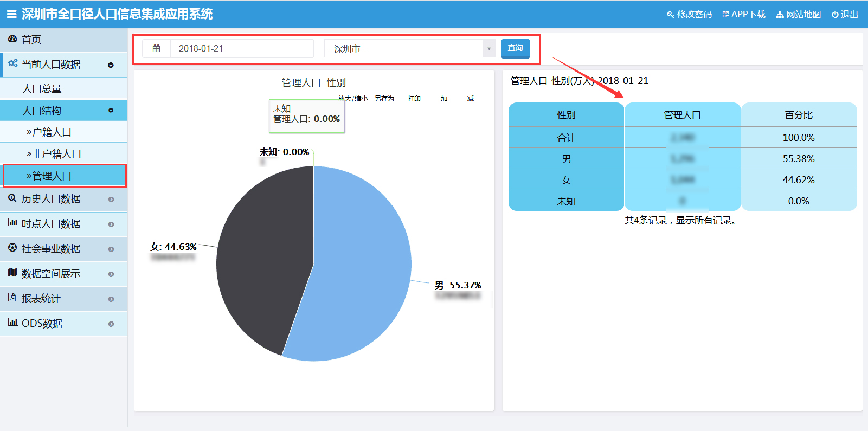Click the 未知 row label in table
Screen dimensions: 868x431
click(x=566, y=201)
